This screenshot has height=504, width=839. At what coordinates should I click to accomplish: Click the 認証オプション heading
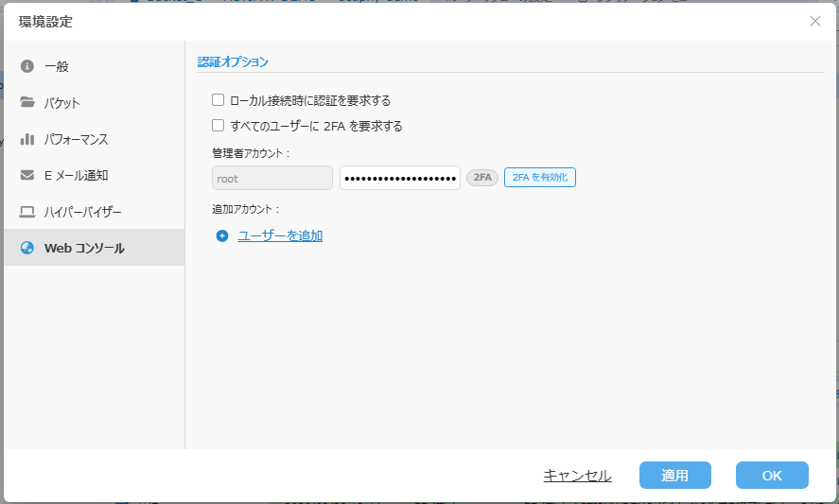[233, 62]
